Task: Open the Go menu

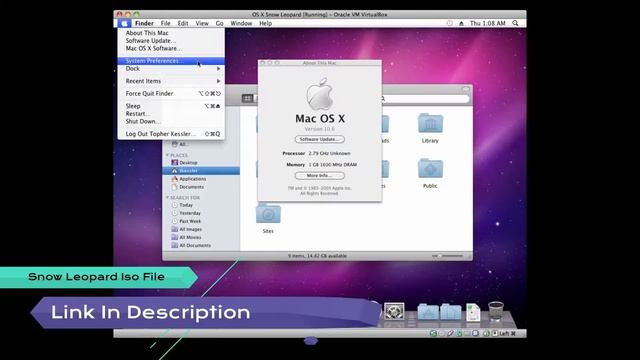Action: pyautogui.click(x=220, y=23)
